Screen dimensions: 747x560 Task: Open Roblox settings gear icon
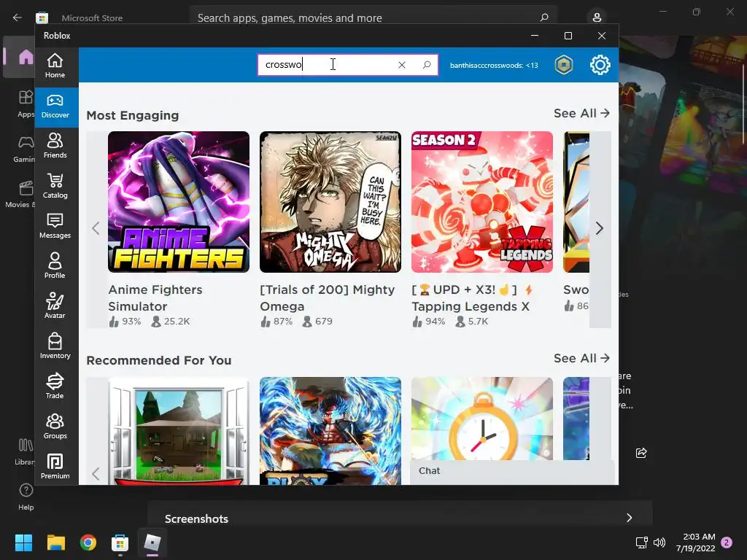600,65
